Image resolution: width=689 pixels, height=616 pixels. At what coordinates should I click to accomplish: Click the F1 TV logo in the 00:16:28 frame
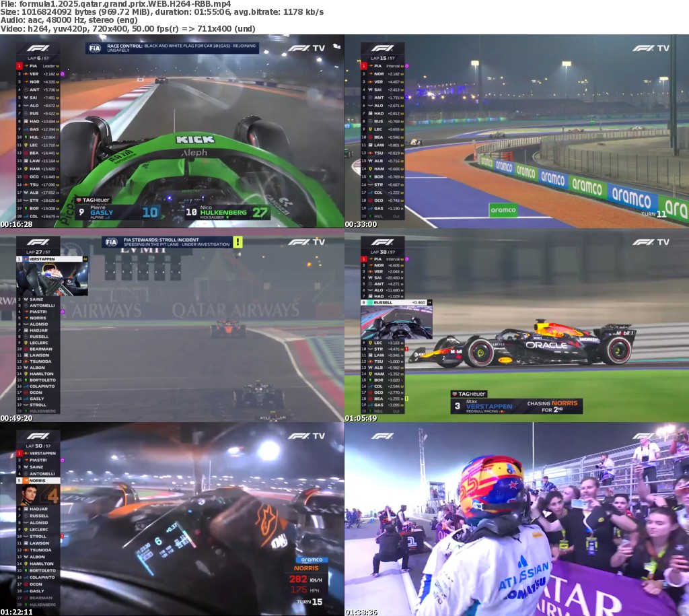click(306, 48)
